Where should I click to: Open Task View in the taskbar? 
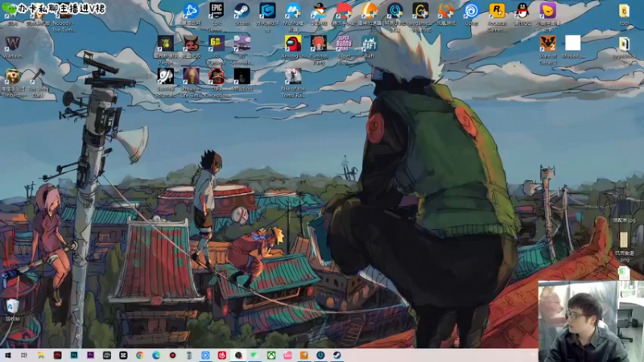click(x=24, y=356)
